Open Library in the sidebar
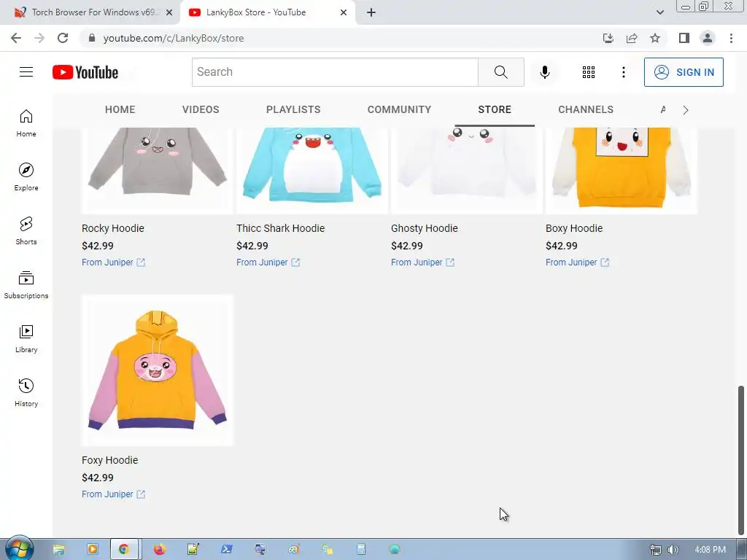Screen dimensions: 747x560 click(x=26, y=338)
